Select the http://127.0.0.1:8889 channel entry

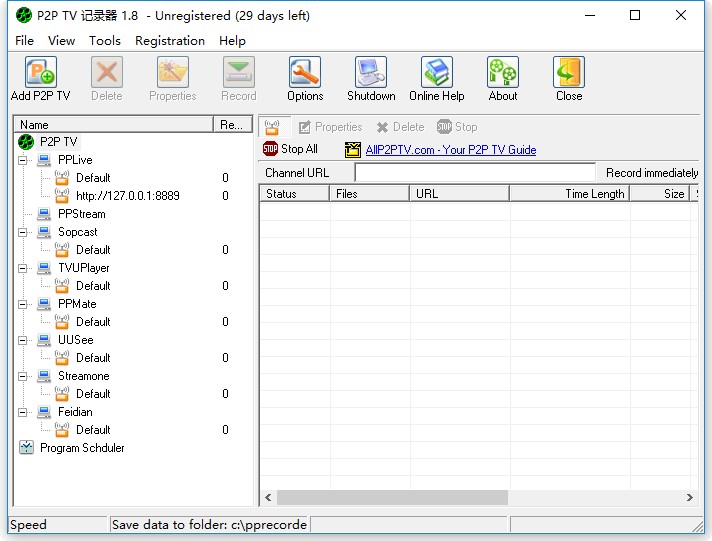coord(127,196)
